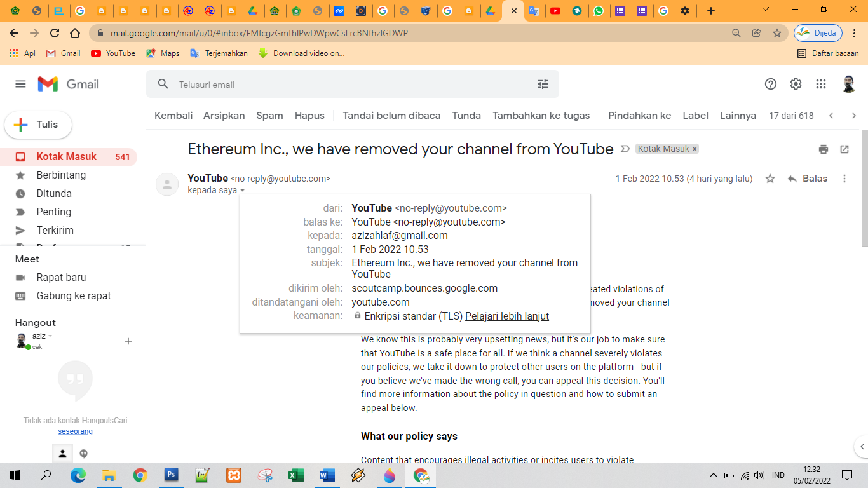Open a new Chrome tab with plus

click(711, 11)
